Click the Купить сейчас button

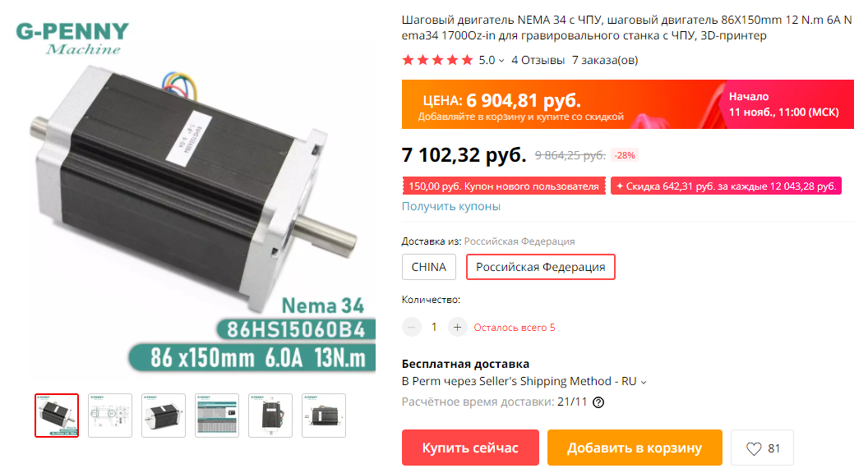tap(470, 448)
